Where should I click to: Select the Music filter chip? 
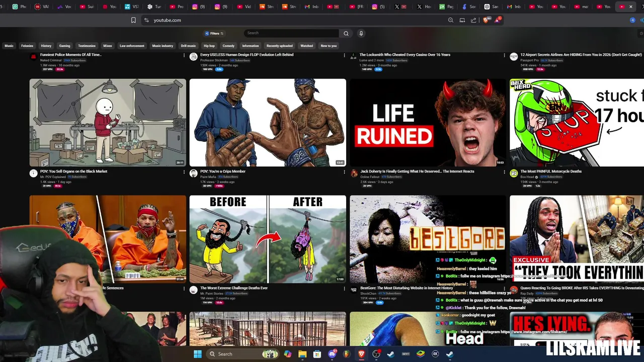pyautogui.click(x=9, y=46)
